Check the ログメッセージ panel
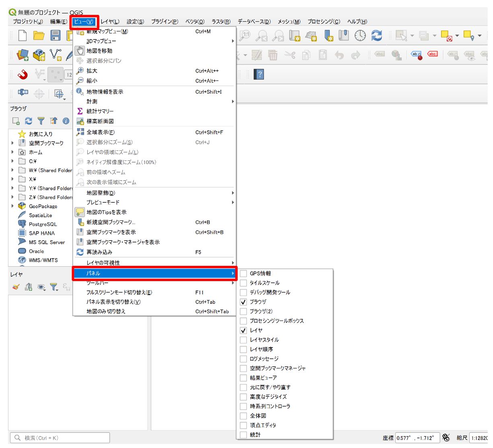This screenshot has height=448, width=493. coord(243,359)
